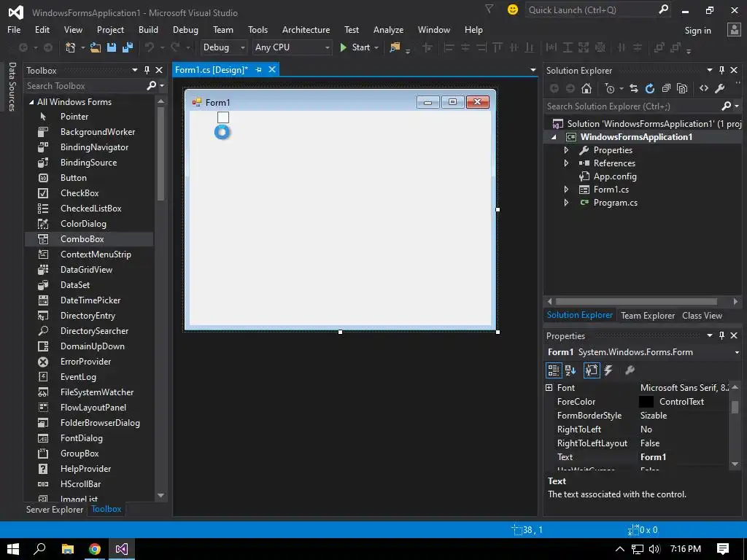Switch to the Team Explorer tab
Image resolution: width=747 pixels, height=560 pixels.
pos(648,316)
